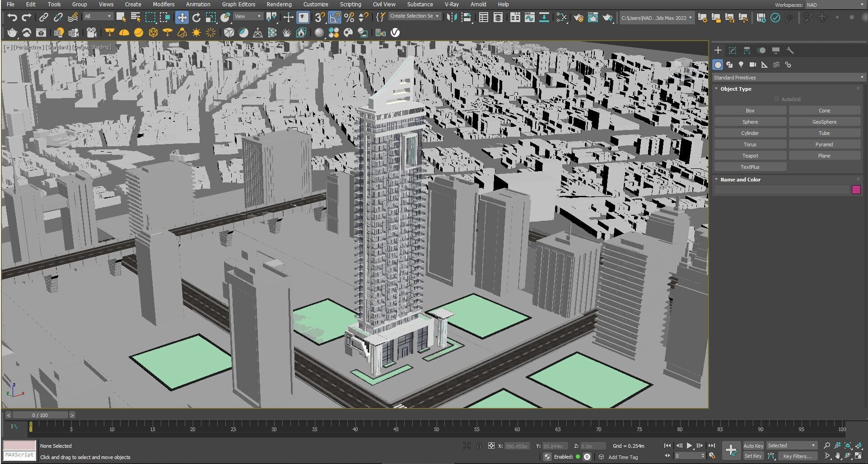Click the time slider 0 / 100 handle
Image resolution: width=868 pixels, height=464 pixels.
pos(40,415)
